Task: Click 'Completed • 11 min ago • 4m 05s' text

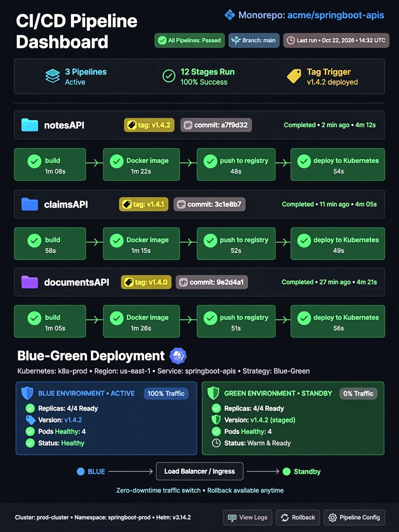Action: (329, 204)
